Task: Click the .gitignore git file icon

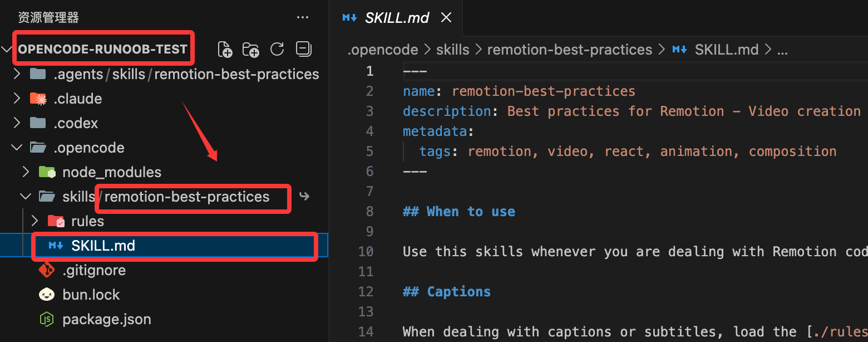Action: [x=47, y=271]
